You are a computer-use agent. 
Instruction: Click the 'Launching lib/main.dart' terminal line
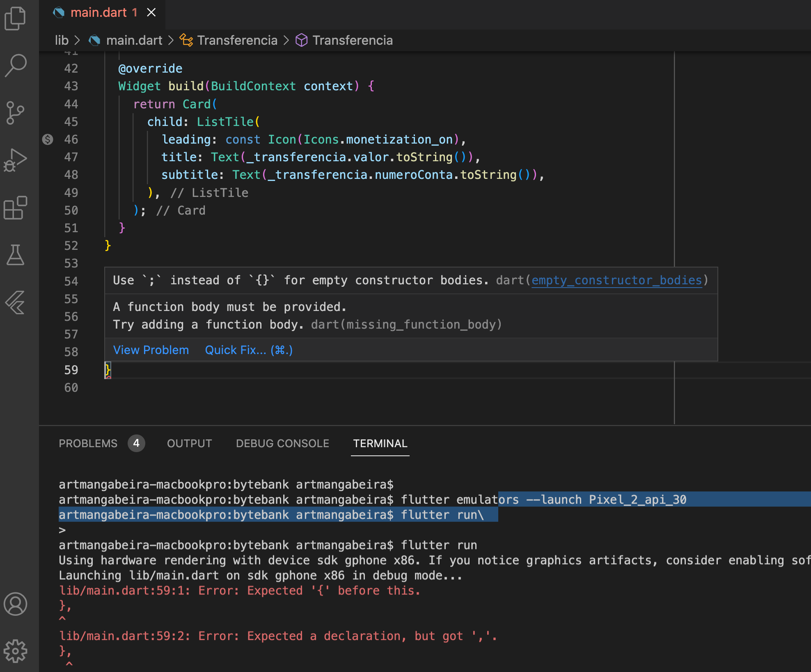pos(261,575)
